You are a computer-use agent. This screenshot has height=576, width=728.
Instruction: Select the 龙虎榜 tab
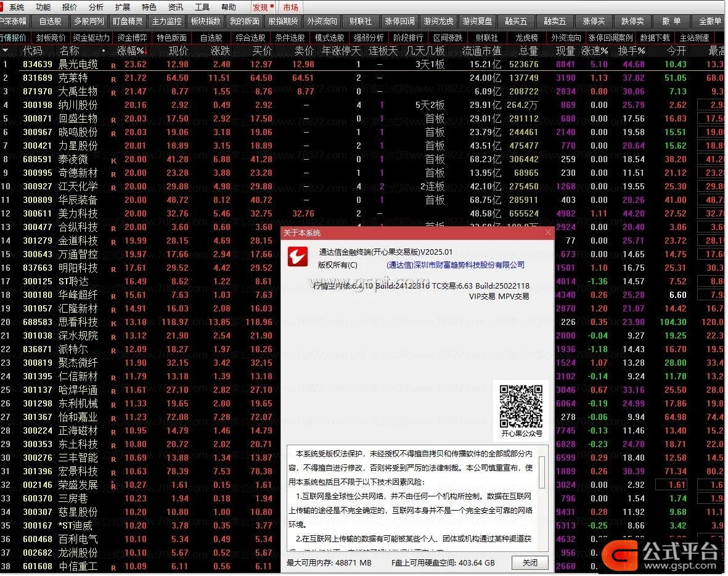click(526, 38)
